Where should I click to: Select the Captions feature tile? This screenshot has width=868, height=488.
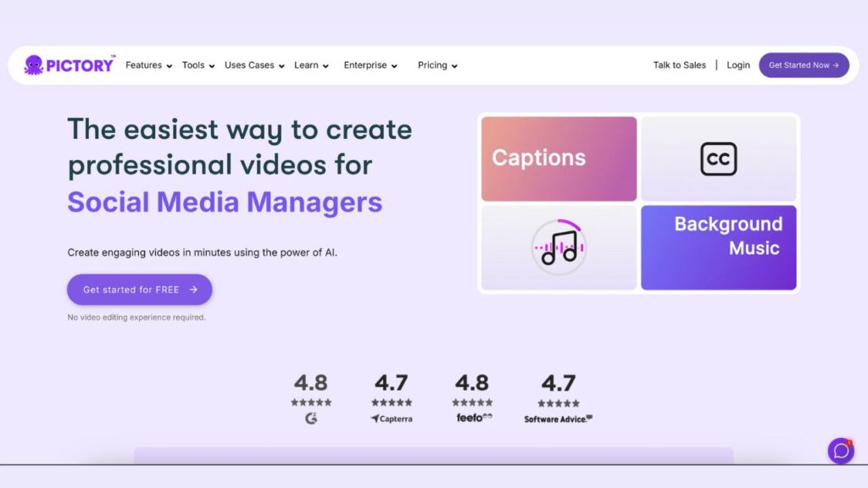coord(559,158)
